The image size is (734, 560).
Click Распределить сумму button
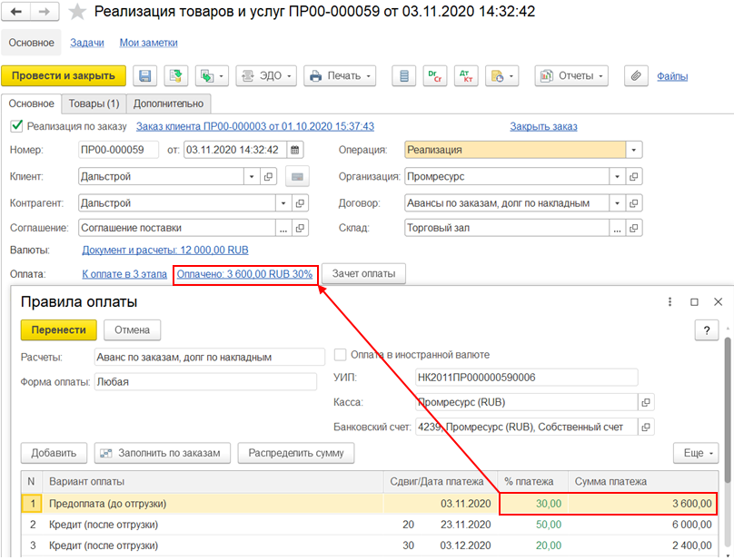point(296,453)
